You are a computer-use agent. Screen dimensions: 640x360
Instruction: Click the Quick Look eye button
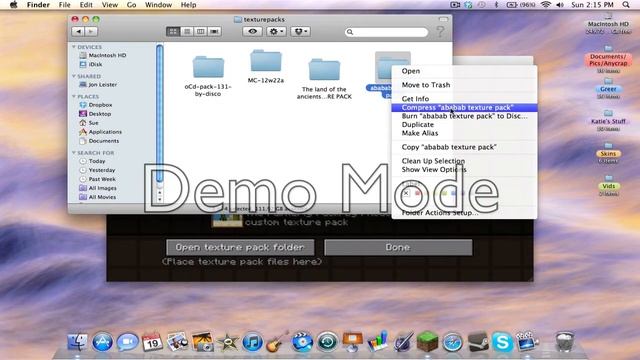tap(253, 31)
